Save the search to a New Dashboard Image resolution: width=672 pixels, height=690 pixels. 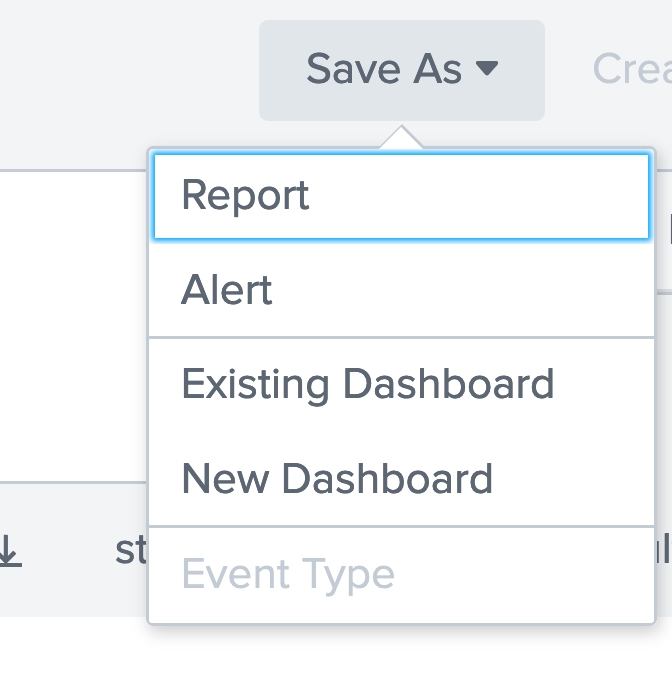[337, 479]
